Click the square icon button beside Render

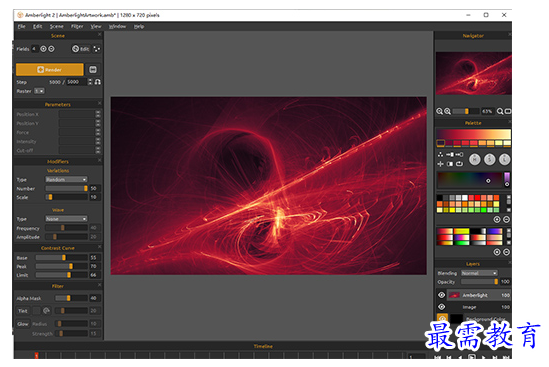pyautogui.click(x=93, y=69)
